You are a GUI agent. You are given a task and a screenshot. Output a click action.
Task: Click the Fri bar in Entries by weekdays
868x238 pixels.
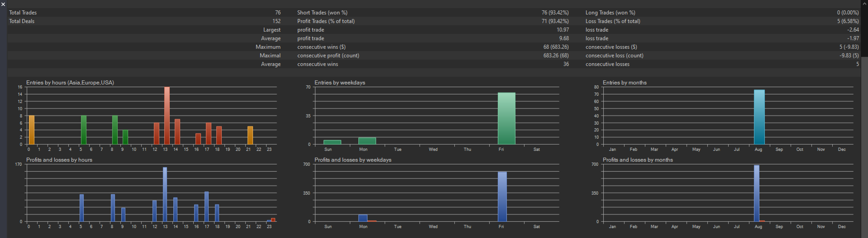[x=506, y=118]
